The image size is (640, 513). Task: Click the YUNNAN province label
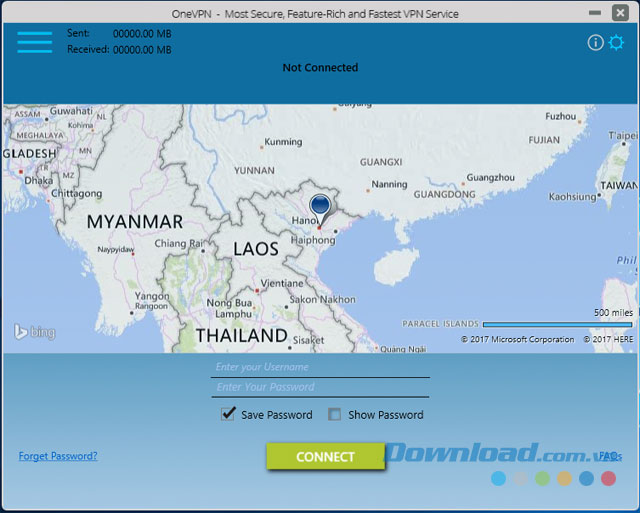coord(254,171)
